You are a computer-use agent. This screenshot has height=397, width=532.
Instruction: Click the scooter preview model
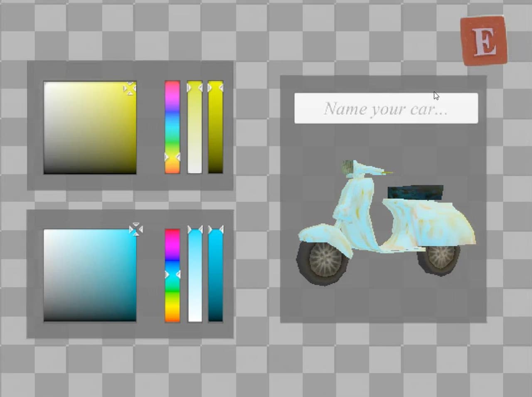coord(385,223)
